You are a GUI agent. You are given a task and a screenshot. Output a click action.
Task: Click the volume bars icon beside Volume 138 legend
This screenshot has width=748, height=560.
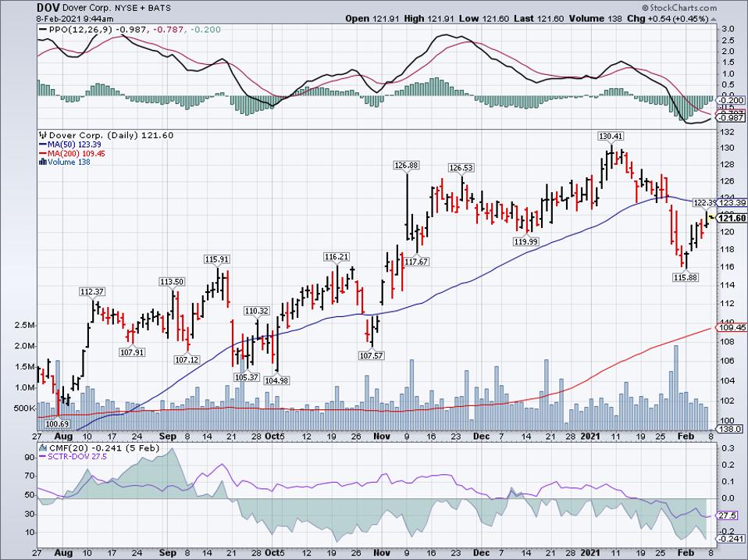42,162
